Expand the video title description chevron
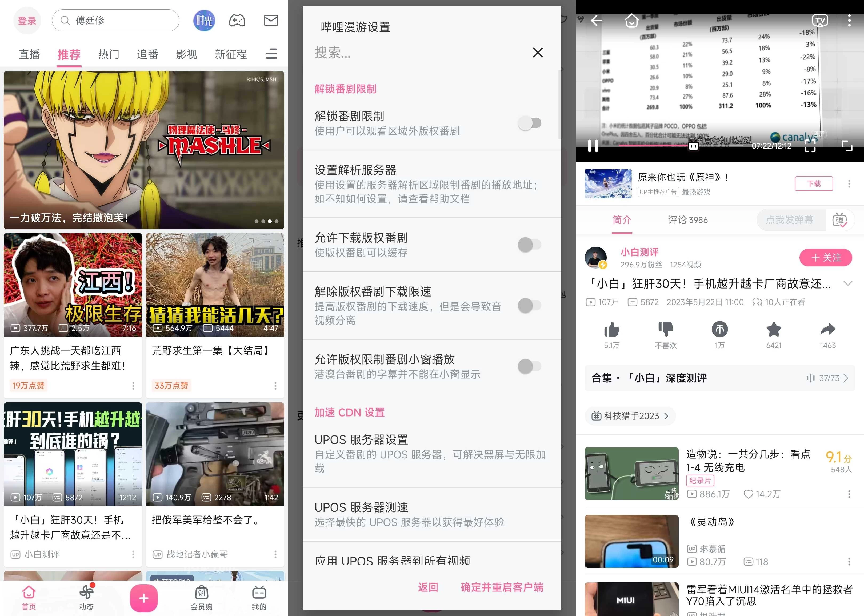The width and height of the screenshot is (864, 616). (x=848, y=284)
